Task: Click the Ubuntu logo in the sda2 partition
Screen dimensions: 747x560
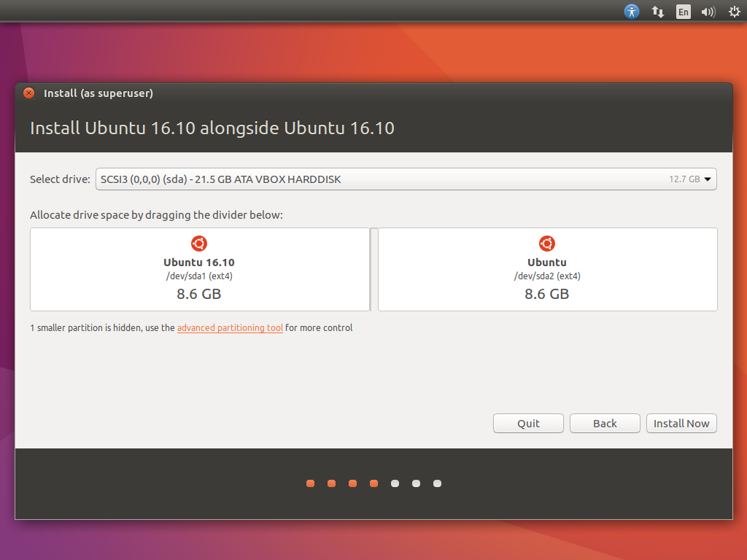Action: [x=547, y=244]
